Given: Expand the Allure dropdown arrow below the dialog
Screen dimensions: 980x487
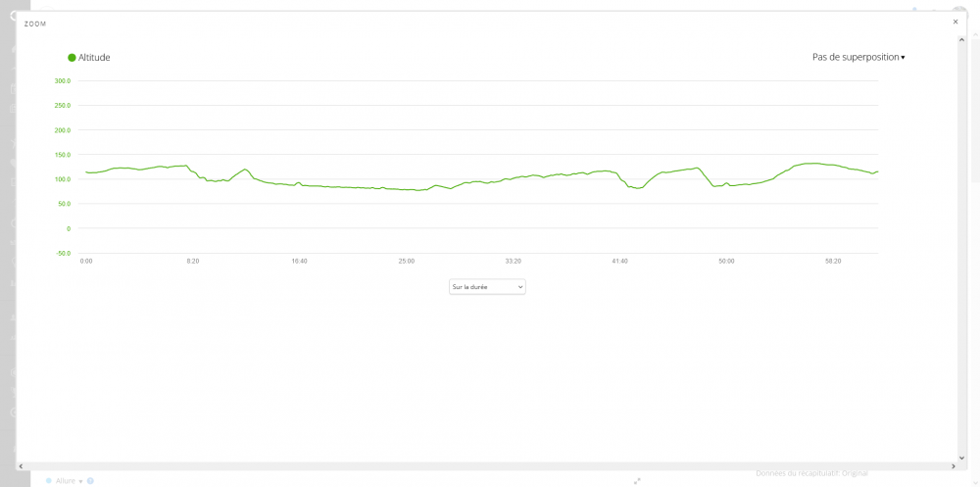Looking at the screenshot, I should pyautogui.click(x=80, y=481).
